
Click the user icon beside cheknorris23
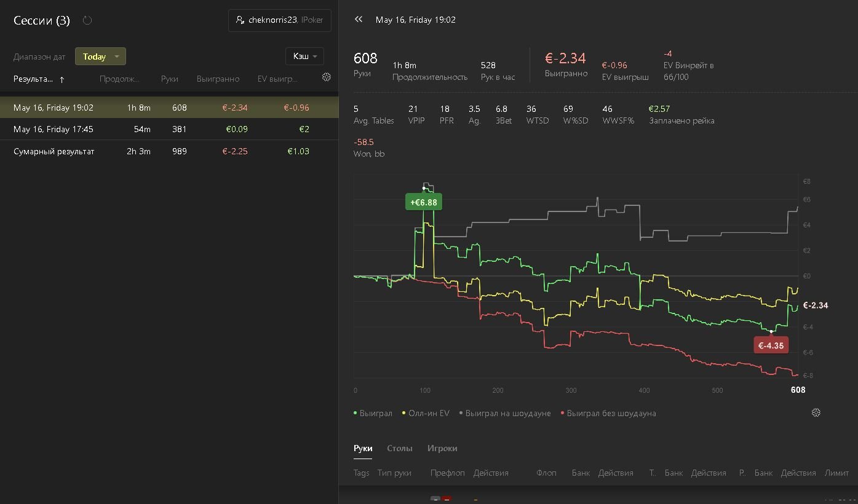240,20
